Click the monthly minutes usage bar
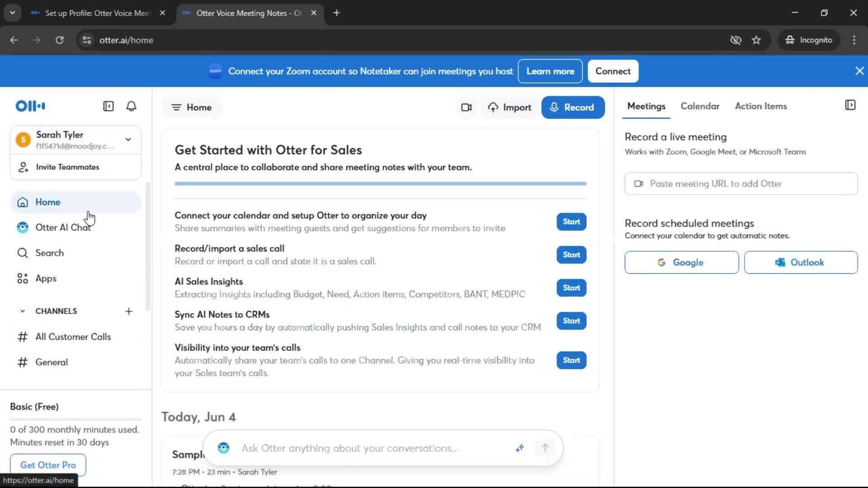This screenshot has width=868, height=488. (x=76, y=419)
